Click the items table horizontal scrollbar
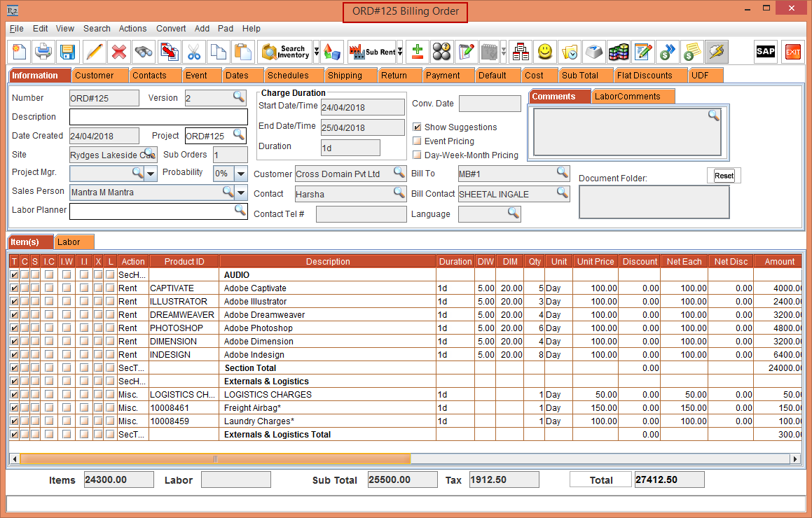This screenshot has height=518, width=812. (x=215, y=459)
